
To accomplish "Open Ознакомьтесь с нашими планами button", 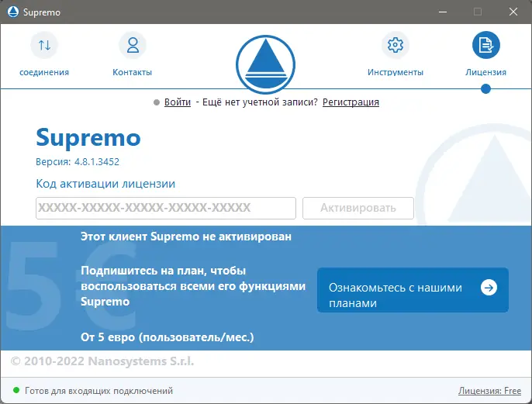I will point(413,290).
